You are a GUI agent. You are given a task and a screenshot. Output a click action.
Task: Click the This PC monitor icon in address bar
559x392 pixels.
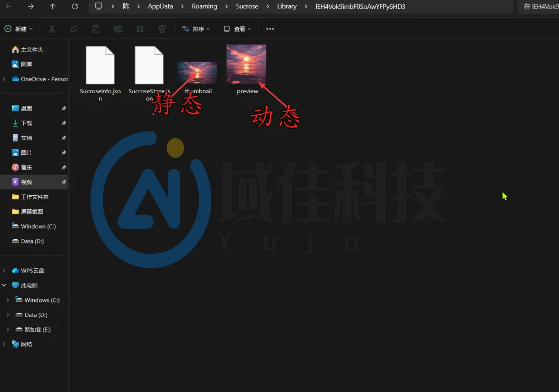98,6
